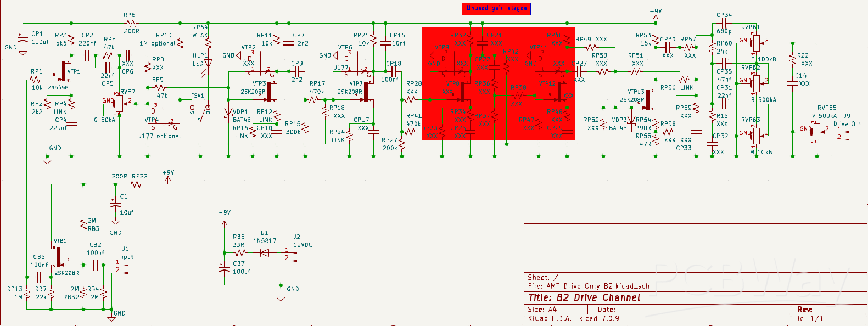Select the RVP7 potentiometer reference
Screen dimensions: 868x326
click(127, 92)
